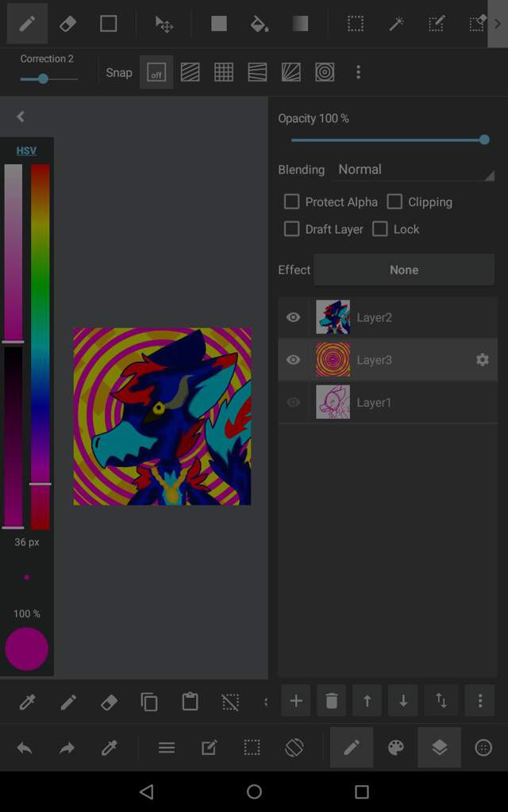This screenshot has width=508, height=812.
Task: Choose the pencil in shortcut bar
Action: point(68,703)
